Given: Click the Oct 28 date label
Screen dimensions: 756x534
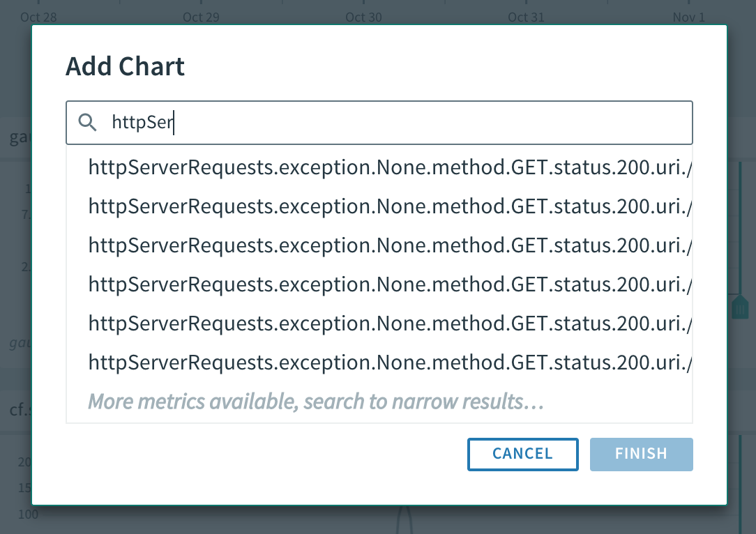Looking at the screenshot, I should click(x=39, y=17).
